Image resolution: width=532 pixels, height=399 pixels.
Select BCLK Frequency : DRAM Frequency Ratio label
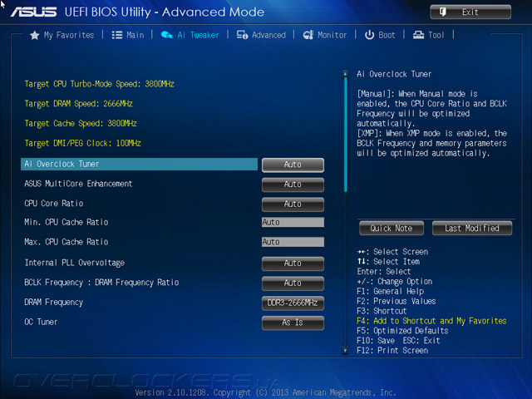point(101,283)
